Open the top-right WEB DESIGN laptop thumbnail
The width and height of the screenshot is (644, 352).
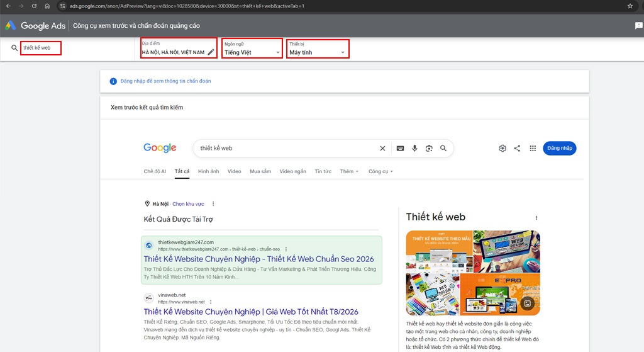coord(507,251)
